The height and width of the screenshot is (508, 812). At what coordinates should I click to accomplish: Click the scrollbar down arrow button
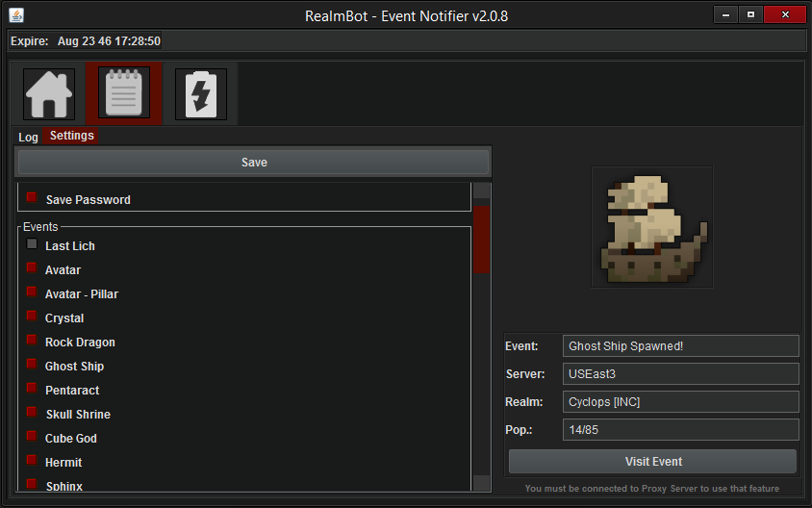click(x=482, y=483)
